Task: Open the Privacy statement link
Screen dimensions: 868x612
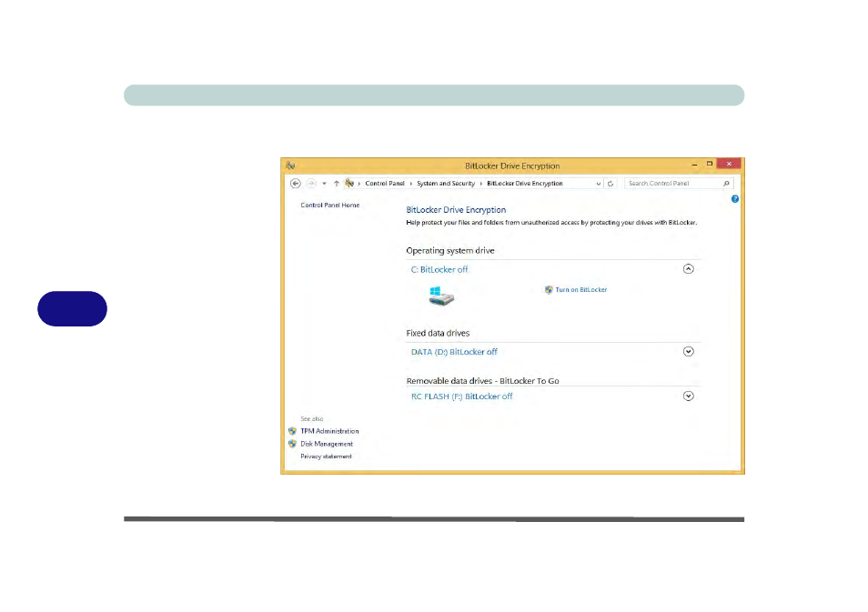Action: [326, 456]
